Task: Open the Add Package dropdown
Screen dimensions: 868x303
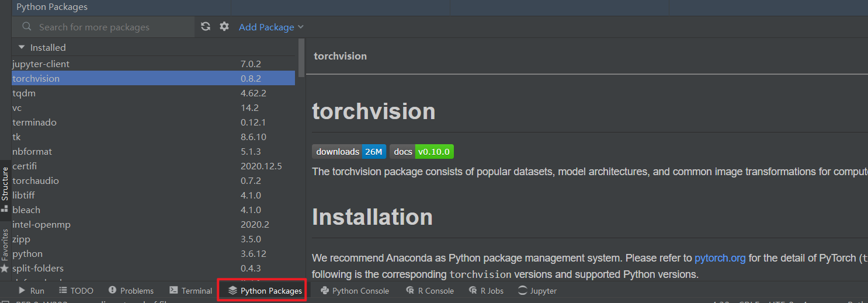Action: 272,27
